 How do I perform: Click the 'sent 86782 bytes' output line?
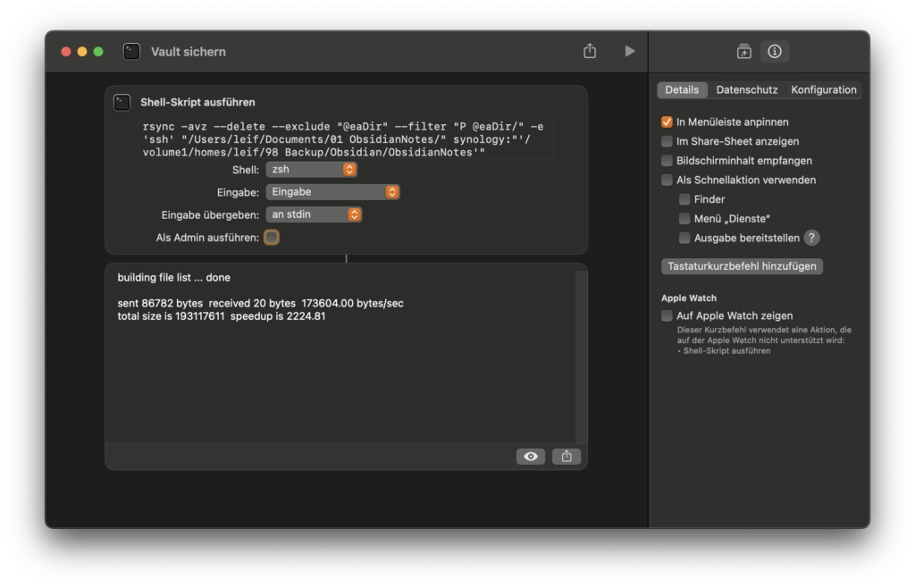pos(260,303)
